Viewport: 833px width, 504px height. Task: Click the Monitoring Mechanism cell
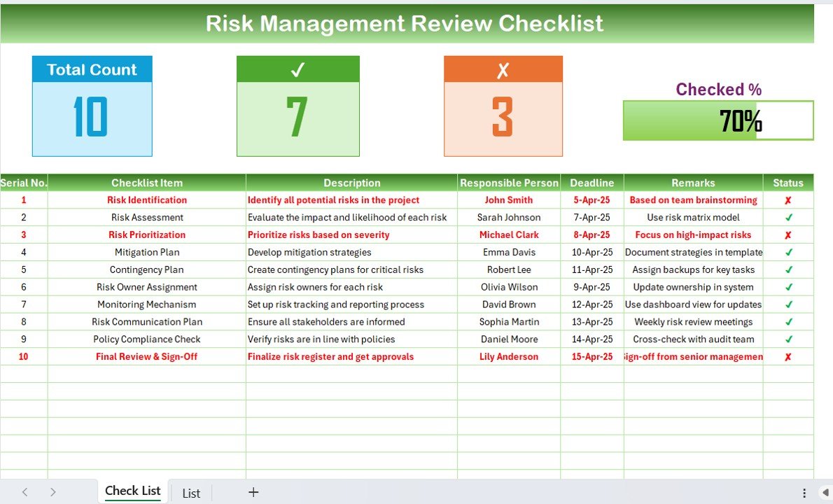click(147, 304)
